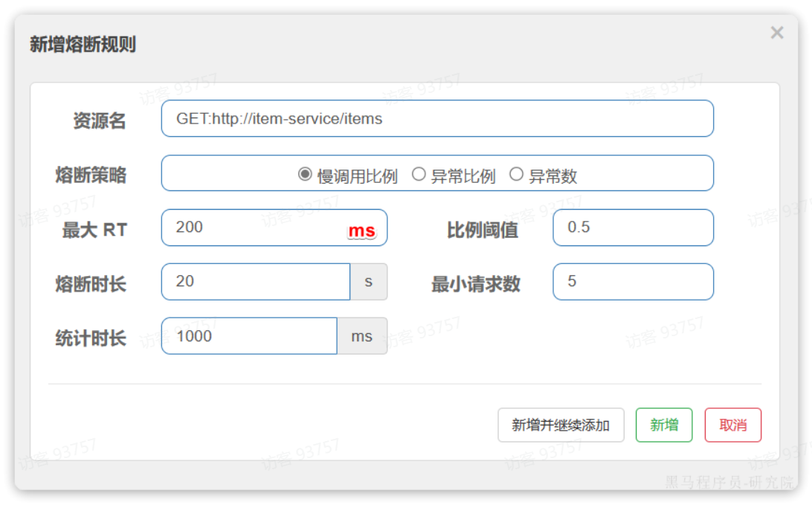Click the 熔断策略 label
This screenshot has width=812, height=505.
pyautogui.click(x=91, y=175)
